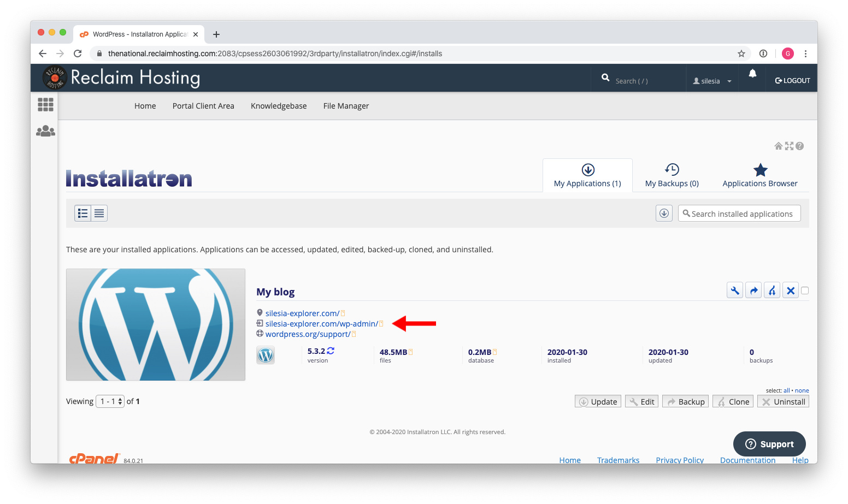This screenshot has width=848, height=504.
Task: Switch to My Backups (0) tab
Action: [x=672, y=175]
